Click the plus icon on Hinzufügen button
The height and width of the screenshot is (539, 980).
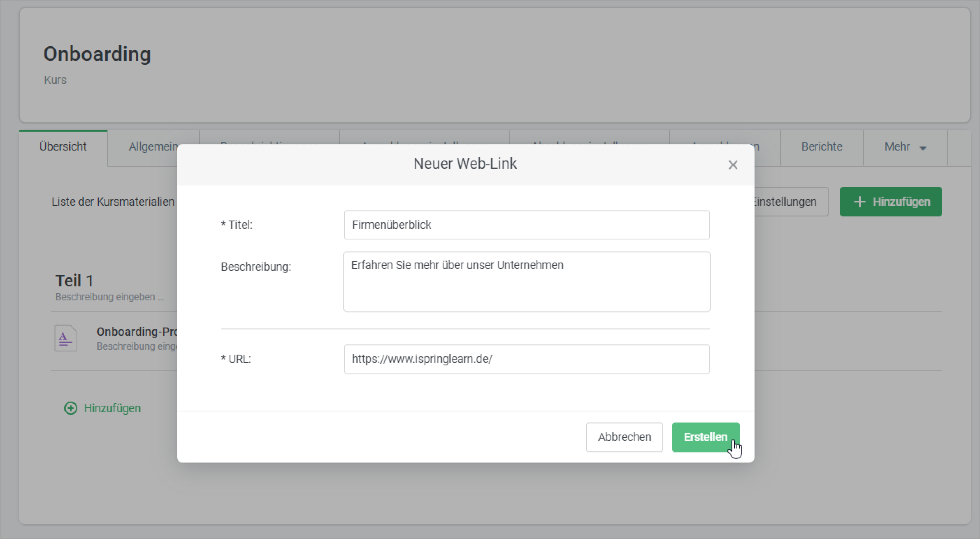click(x=859, y=202)
